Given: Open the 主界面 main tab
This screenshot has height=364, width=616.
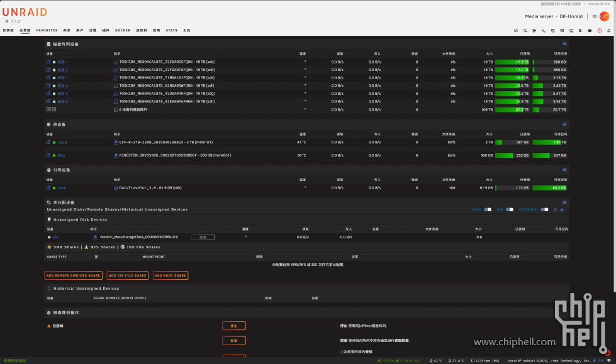Looking at the screenshot, I should tap(25, 30).
